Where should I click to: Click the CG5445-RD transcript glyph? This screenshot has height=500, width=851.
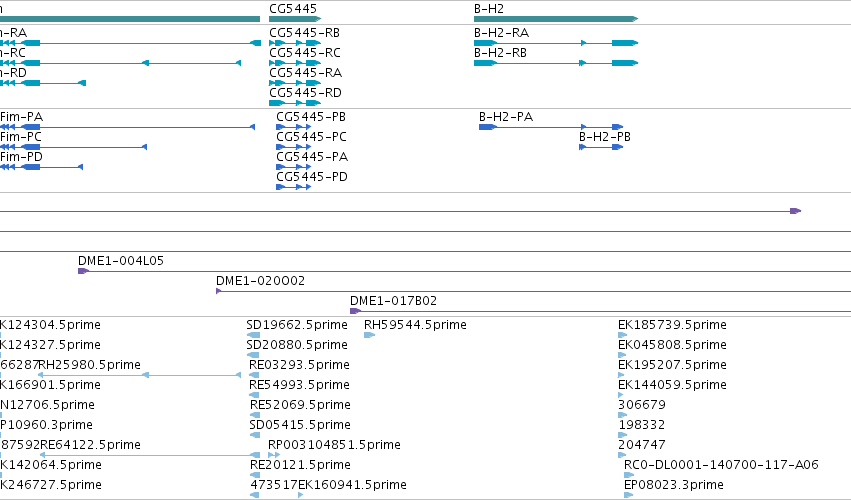(x=295, y=103)
